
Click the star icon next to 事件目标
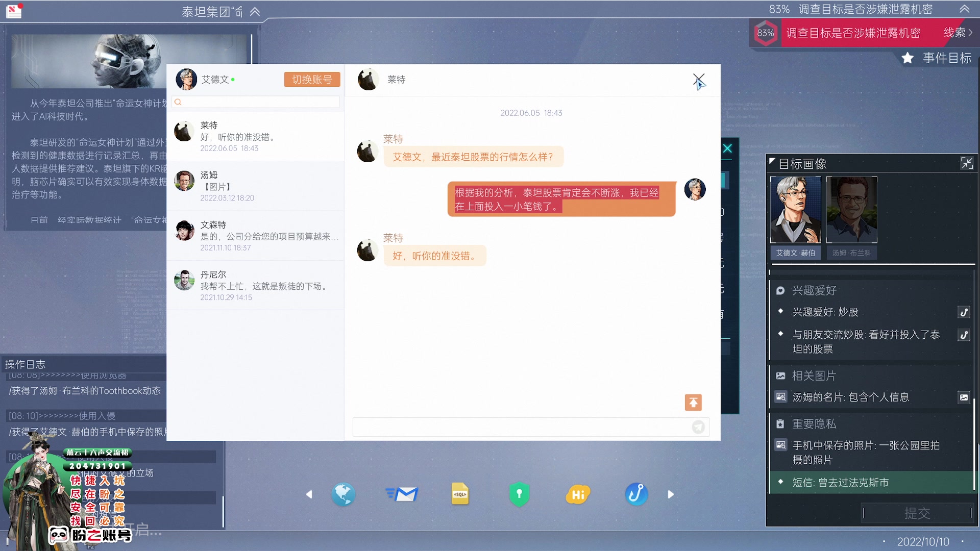908,58
